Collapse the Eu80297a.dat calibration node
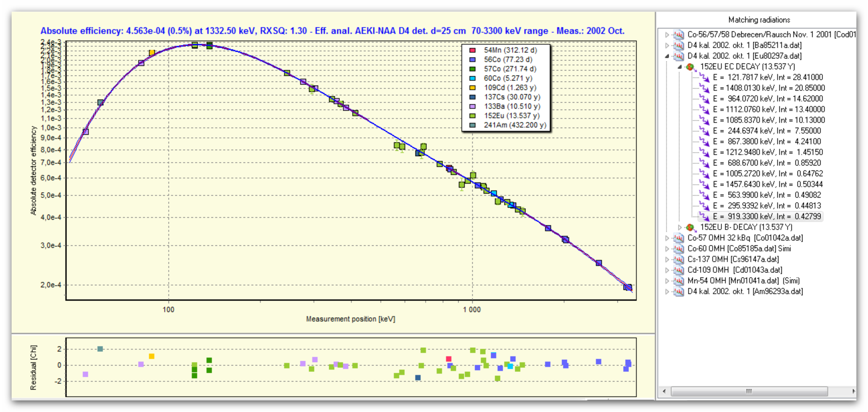868x412 pixels. point(667,56)
